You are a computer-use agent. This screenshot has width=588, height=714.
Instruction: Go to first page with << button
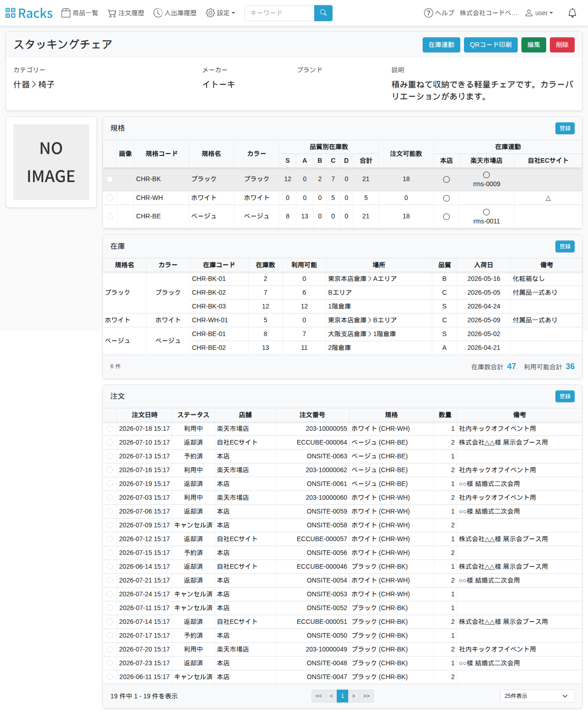[319, 696]
